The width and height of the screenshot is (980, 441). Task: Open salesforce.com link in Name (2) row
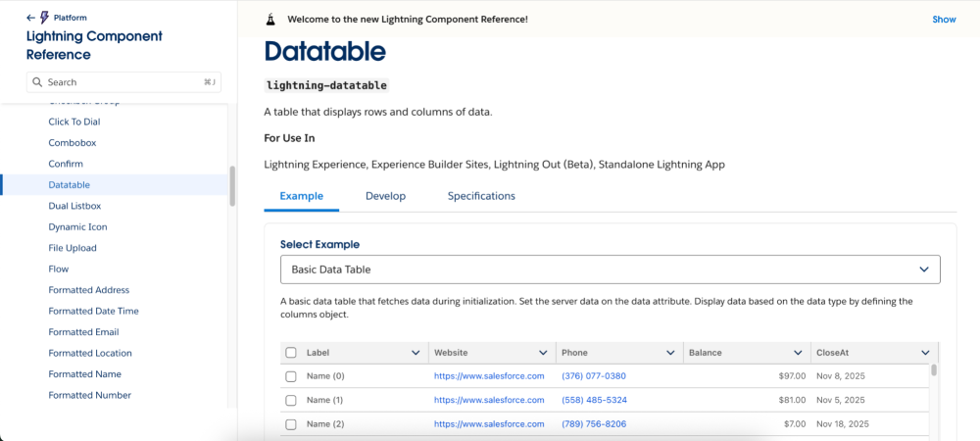coord(489,423)
